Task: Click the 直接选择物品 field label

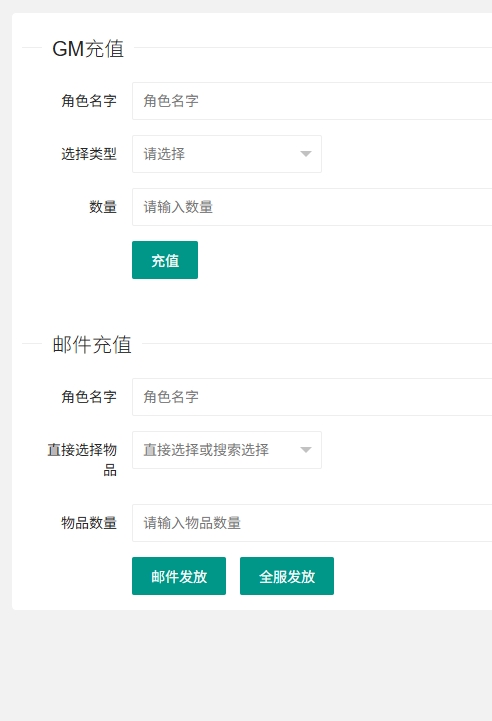Action: (x=82, y=460)
